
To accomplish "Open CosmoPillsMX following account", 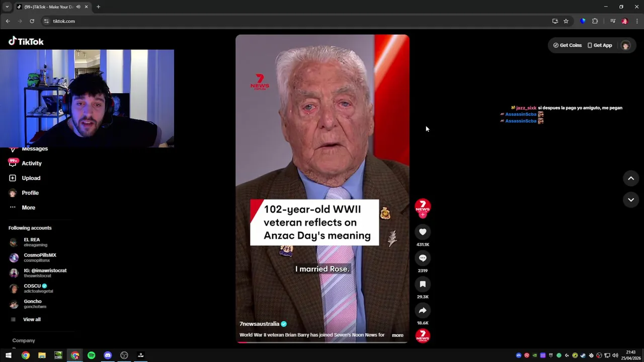I will (33, 257).
